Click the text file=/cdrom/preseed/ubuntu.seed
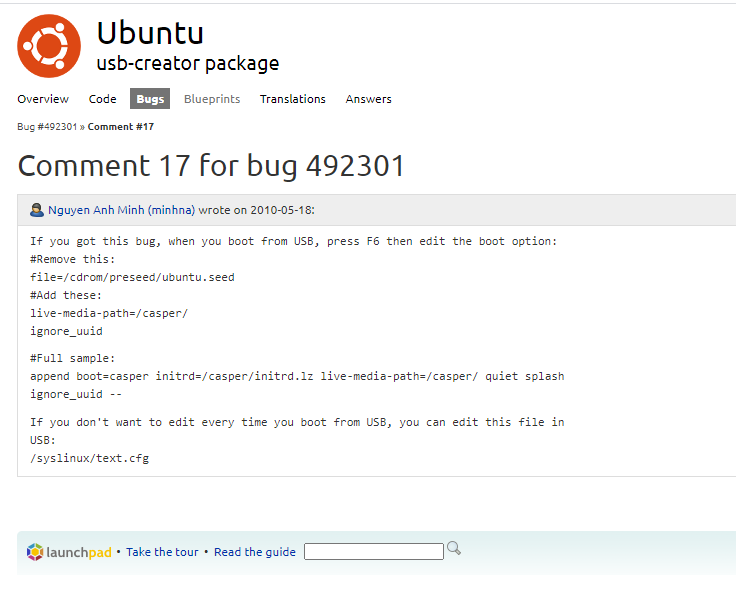 [x=132, y=277]
